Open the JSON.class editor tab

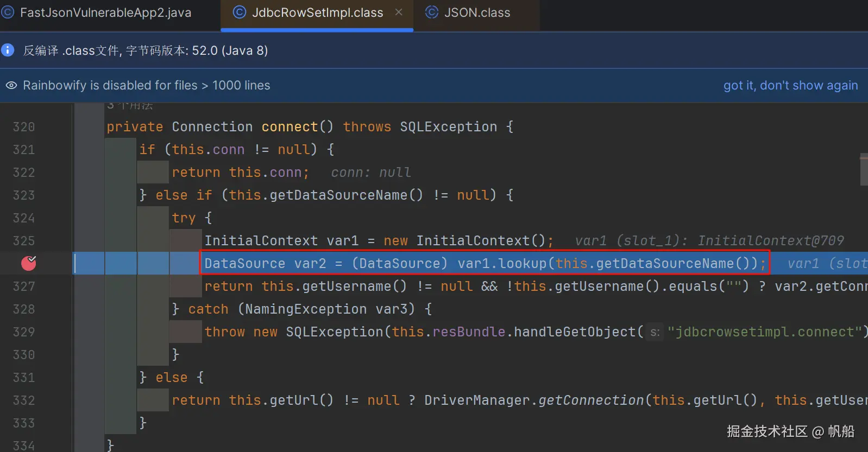pos(477,13)
